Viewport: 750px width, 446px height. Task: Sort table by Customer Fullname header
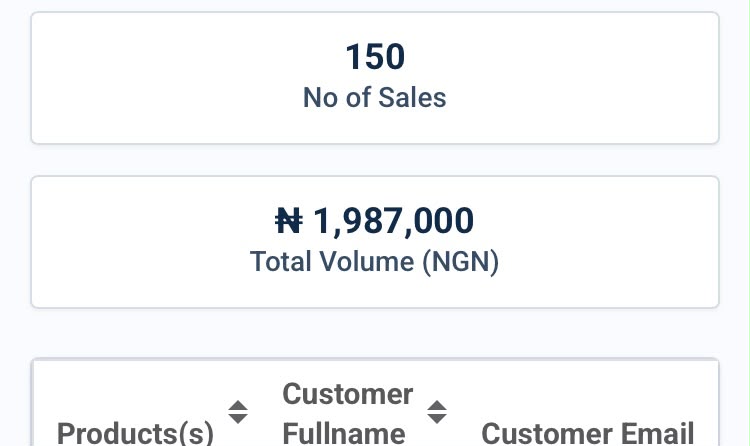point(347,413)
